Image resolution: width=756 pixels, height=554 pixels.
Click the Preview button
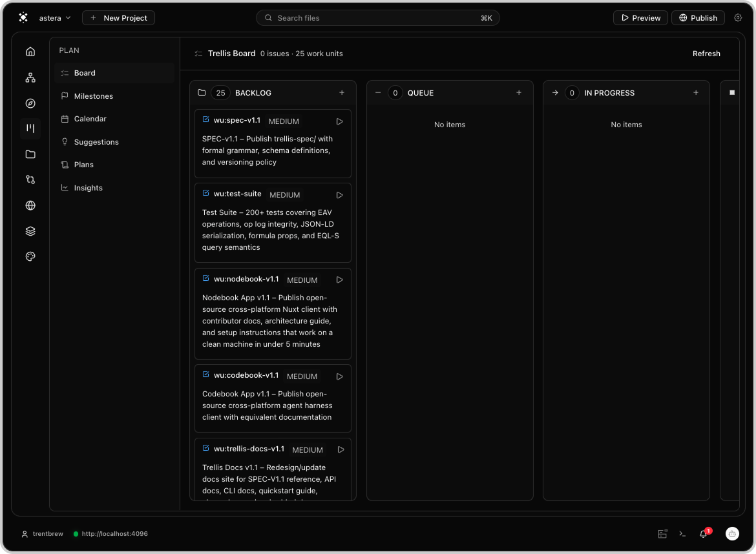(640, 18)
